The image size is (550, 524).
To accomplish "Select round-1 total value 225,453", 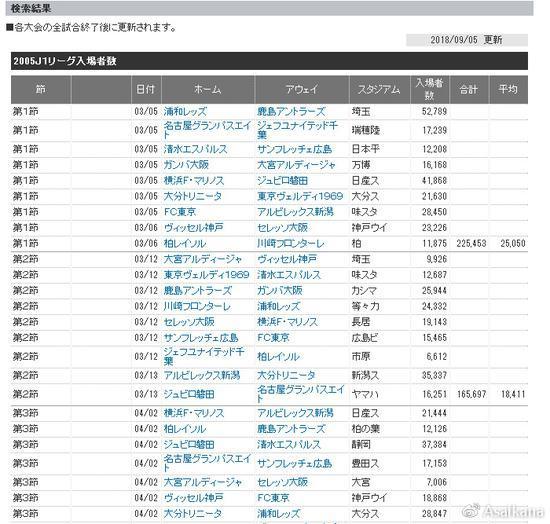I will coord(471,243).
